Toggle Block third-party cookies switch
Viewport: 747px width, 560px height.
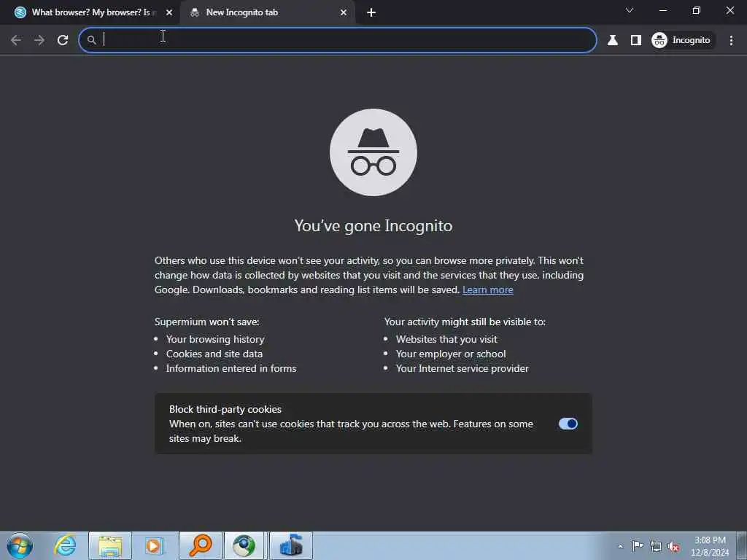coord(568,424)
